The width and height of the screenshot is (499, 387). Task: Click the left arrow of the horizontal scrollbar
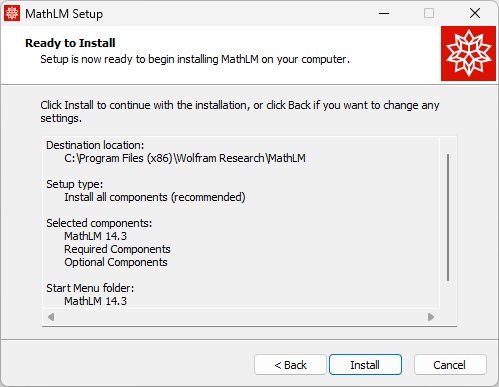(51, 317)
